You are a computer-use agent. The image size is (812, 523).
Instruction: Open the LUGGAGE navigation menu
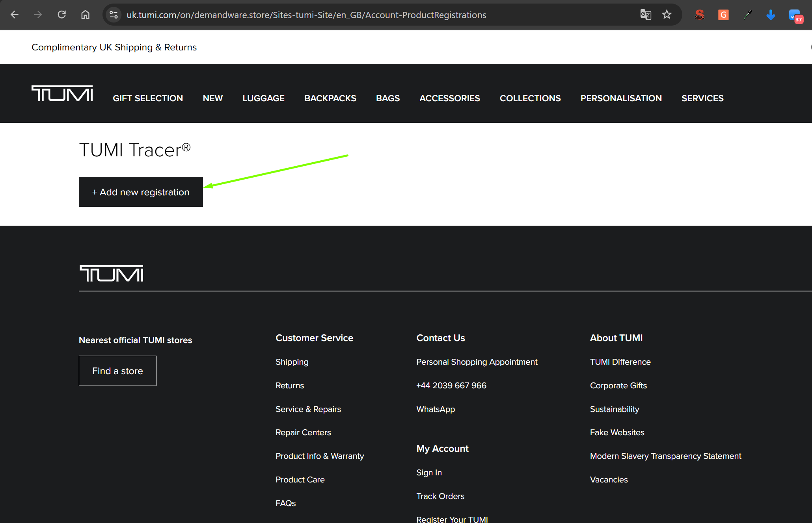(263, 98)
